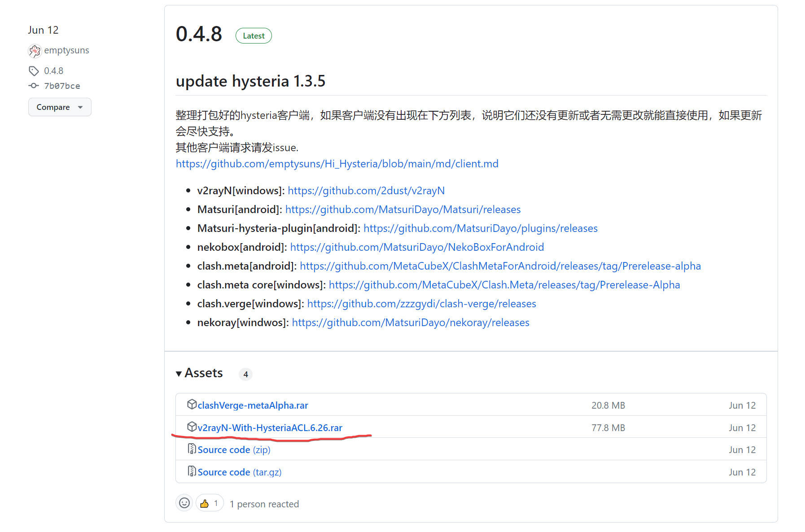Open the clash-verge releases link

point(421,304)
